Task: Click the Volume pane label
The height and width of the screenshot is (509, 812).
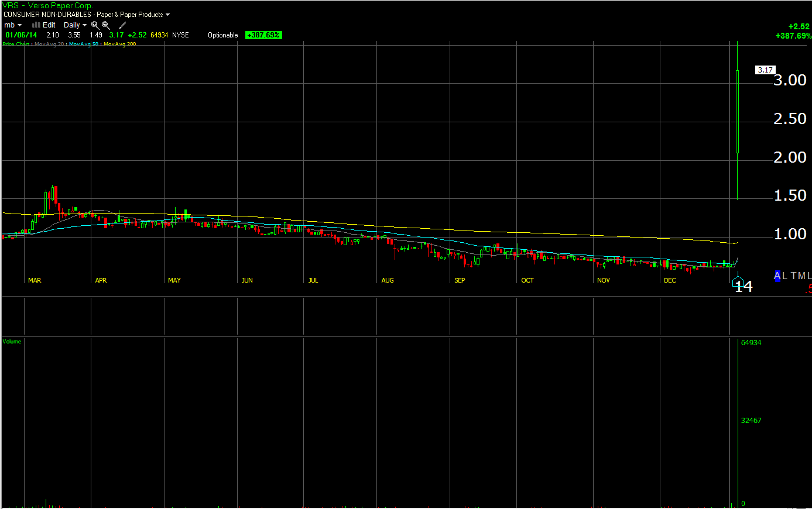Action: pos(12,342)
